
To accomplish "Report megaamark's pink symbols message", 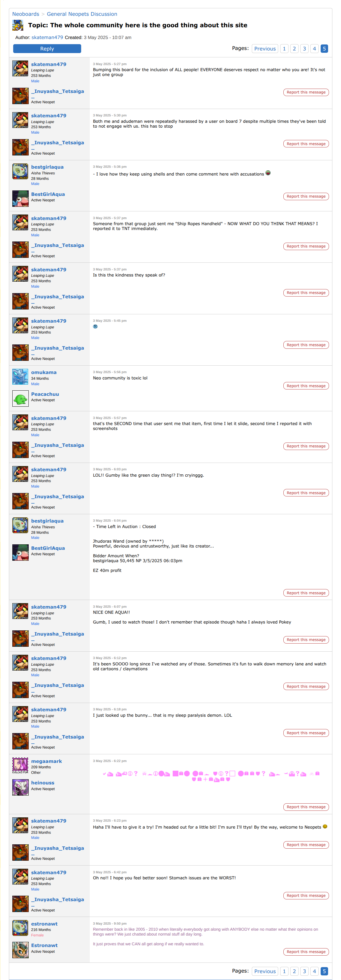I will coord(306,807).
